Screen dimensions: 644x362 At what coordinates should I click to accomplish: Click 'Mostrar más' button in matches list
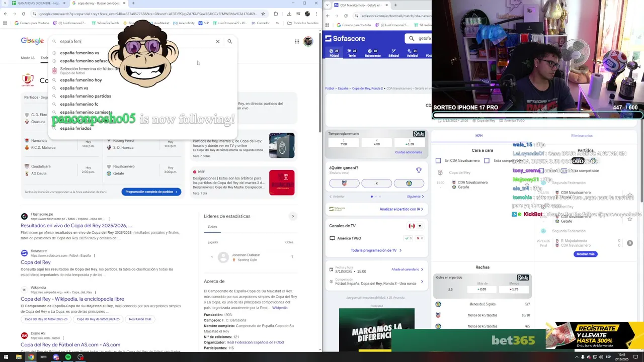(585, 254)
